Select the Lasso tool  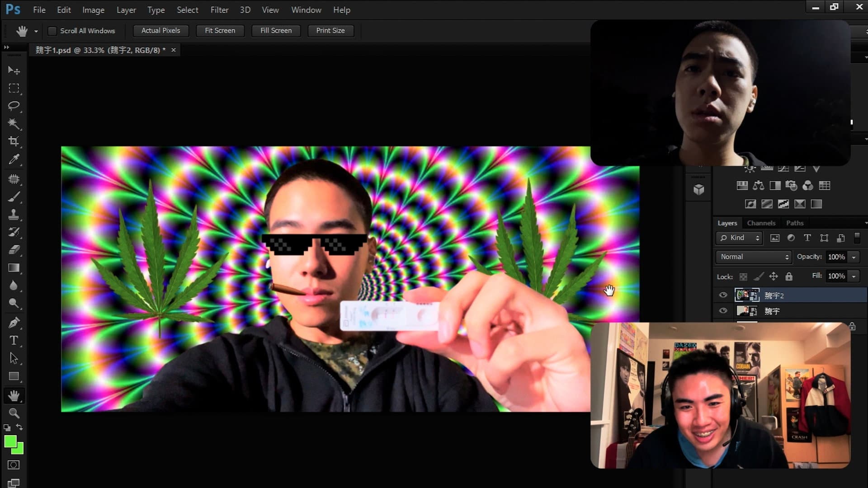14,106
